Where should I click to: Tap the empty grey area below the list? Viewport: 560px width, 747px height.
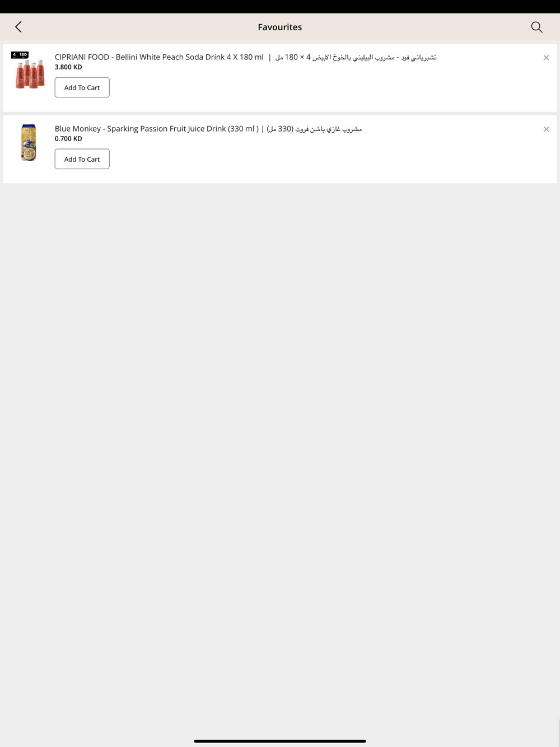(x=280, y=448)
